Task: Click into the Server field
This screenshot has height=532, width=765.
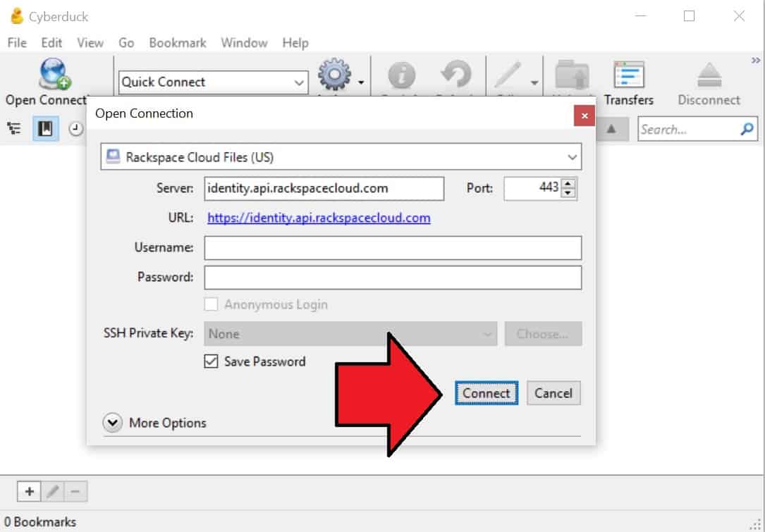Action: coord(324,189)
